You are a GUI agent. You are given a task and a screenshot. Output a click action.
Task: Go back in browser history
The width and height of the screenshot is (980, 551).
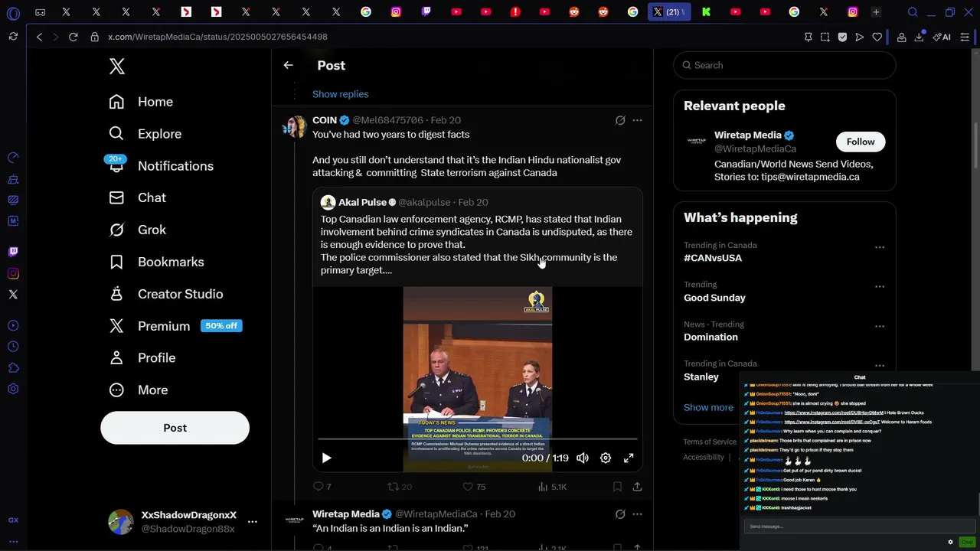tap(39, 37)
